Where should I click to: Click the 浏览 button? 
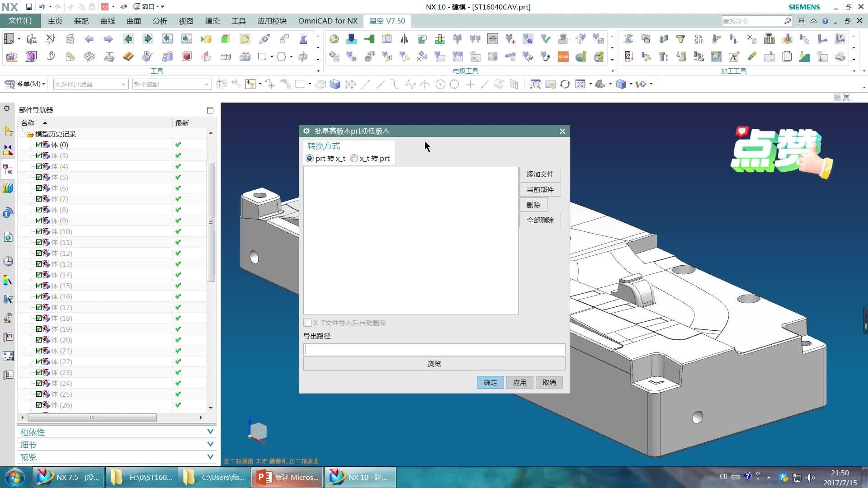coord(434,364)
